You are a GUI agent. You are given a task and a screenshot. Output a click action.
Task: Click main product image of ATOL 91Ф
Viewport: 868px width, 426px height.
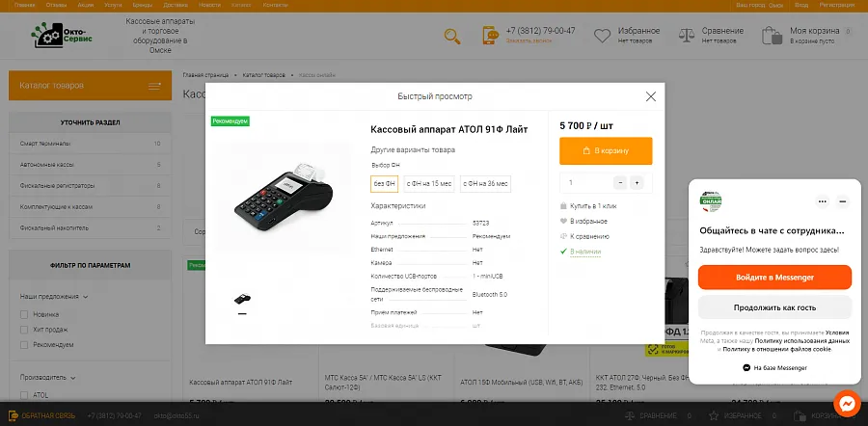pyautogui.click(x=284, y=197)
